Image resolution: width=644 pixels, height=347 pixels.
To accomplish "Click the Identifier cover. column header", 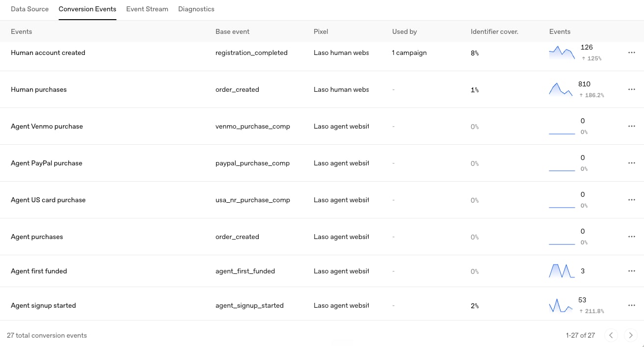I will [494, 31].
